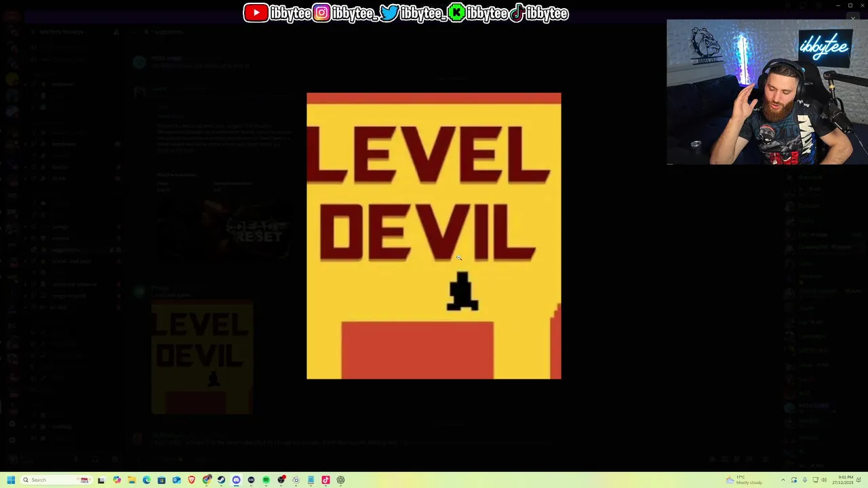Viewport: 868px width, 488px height.
Task: Click the dimmed Level Devil thumbnail in chat
Action: click(x=202, y=358)
